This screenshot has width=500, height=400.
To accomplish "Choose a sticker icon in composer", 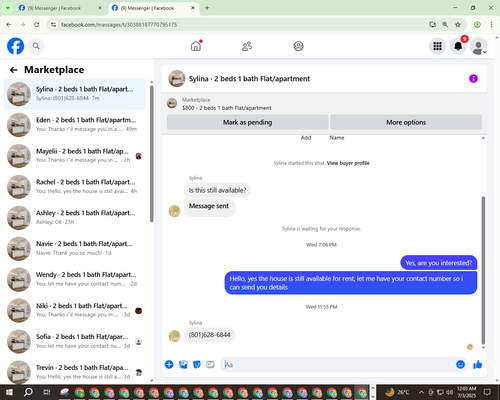I will click(197, 364).
